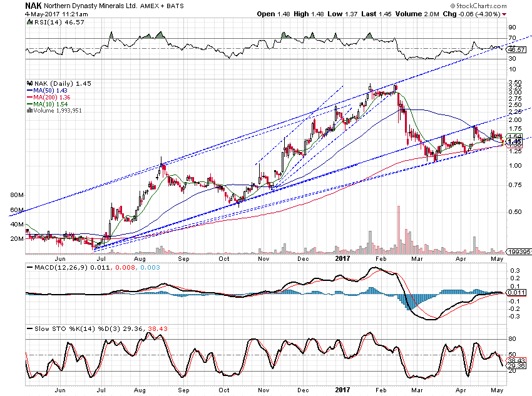
Task: Click the blue MA(50) color line swatch
Action: click(x=29, y=90)
